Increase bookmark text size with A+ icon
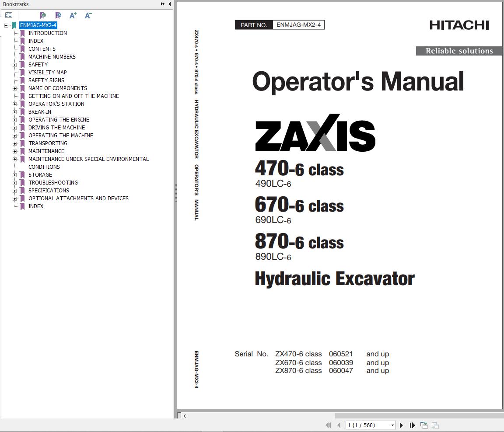 [73, 15]
